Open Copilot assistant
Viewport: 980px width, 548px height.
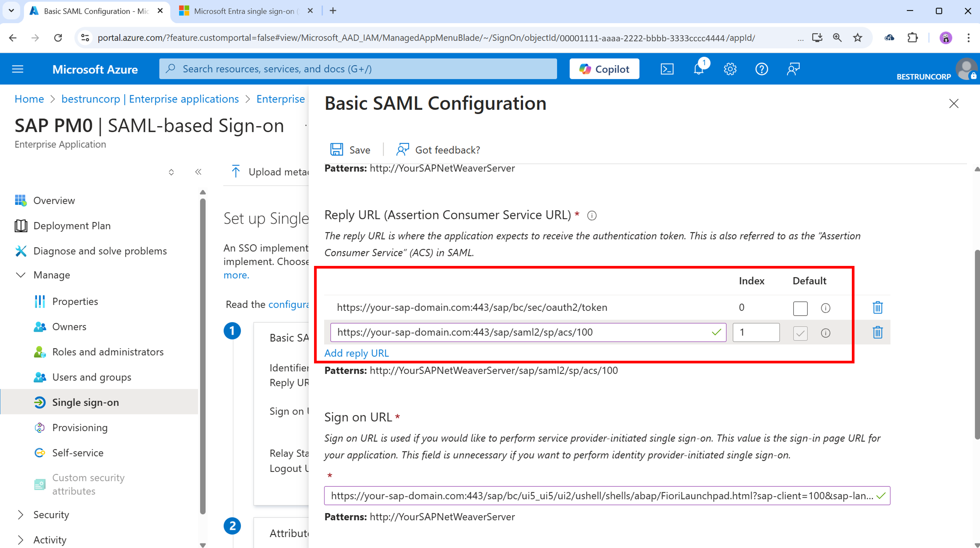point(604,69)
